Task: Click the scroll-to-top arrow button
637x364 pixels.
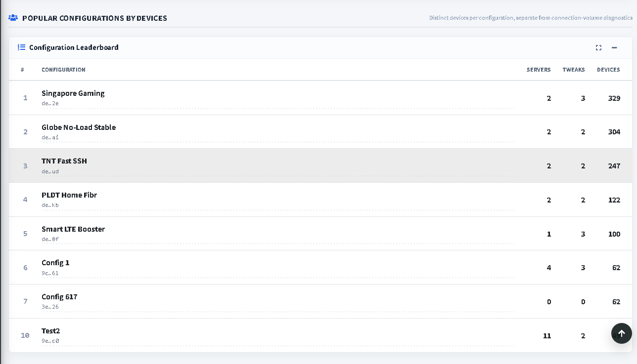Action: pyautogui.click(x=622, y=333)
